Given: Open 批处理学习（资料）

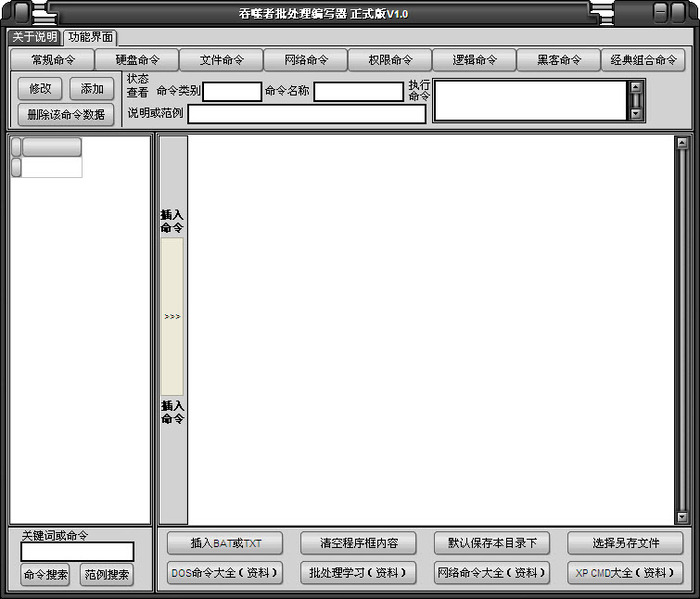Looking at the screenshot, I should (358, 573).
